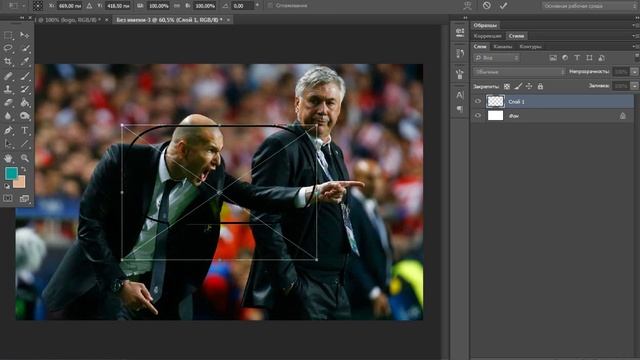
Task: Open the Swatches panel tab
Action: tap(485, 25)
